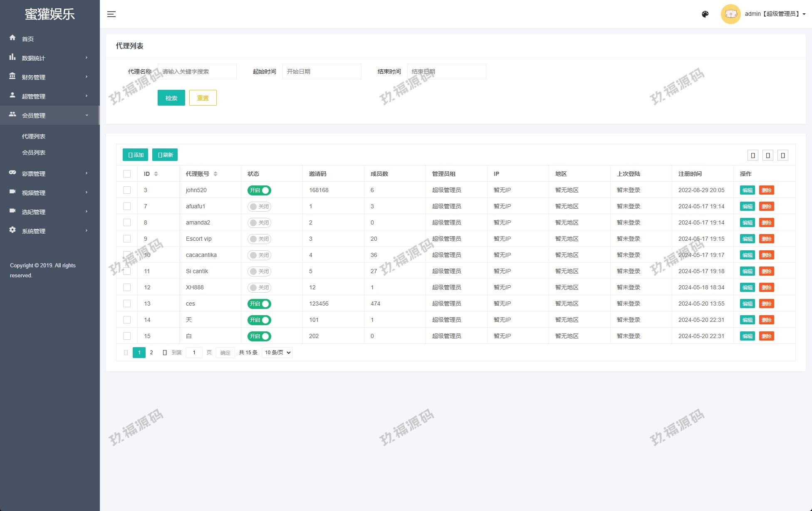Check the select-all header checkbox
Screen dimensions: 812x511
coord(127,174)
